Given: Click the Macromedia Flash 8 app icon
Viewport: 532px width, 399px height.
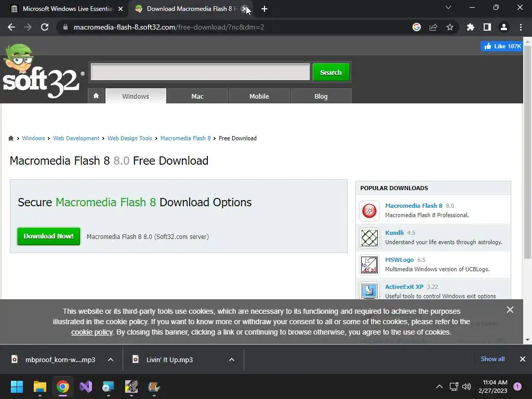Looking at the screenshot, I should coord(369,211).
